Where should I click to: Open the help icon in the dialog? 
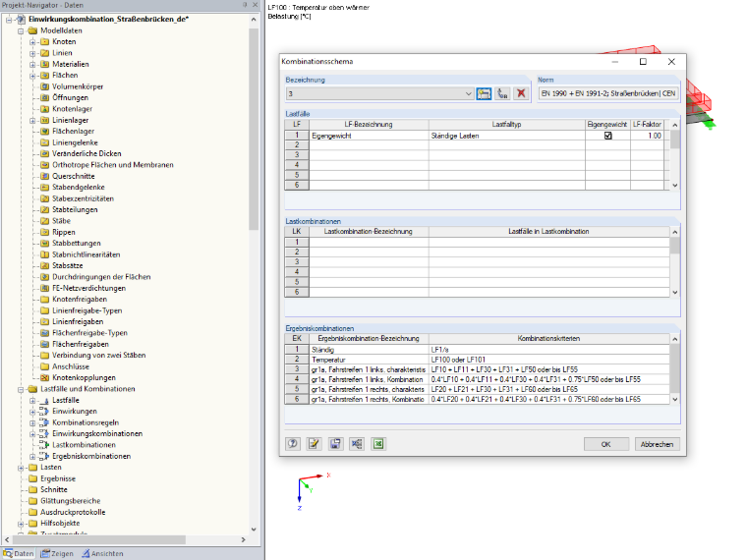[293, 444]
